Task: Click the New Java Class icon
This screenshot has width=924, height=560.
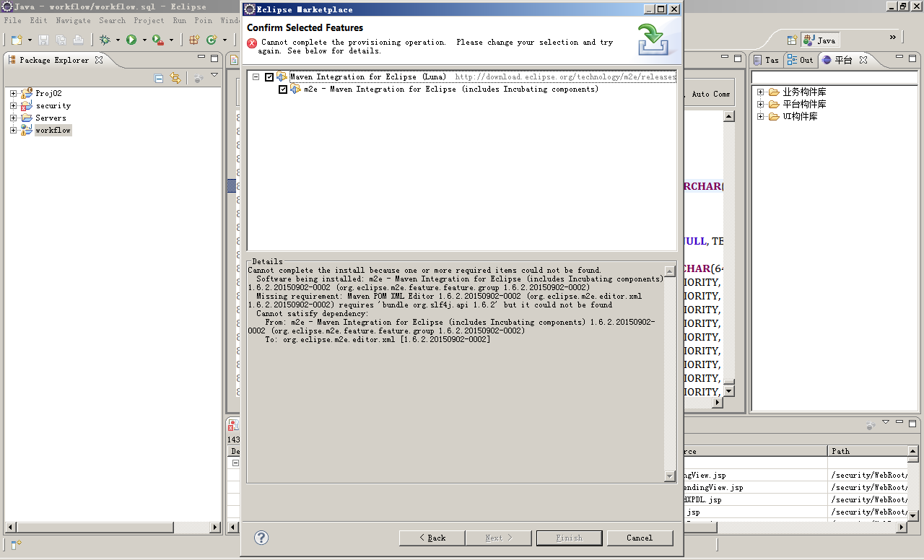Action: click(212, 40)
